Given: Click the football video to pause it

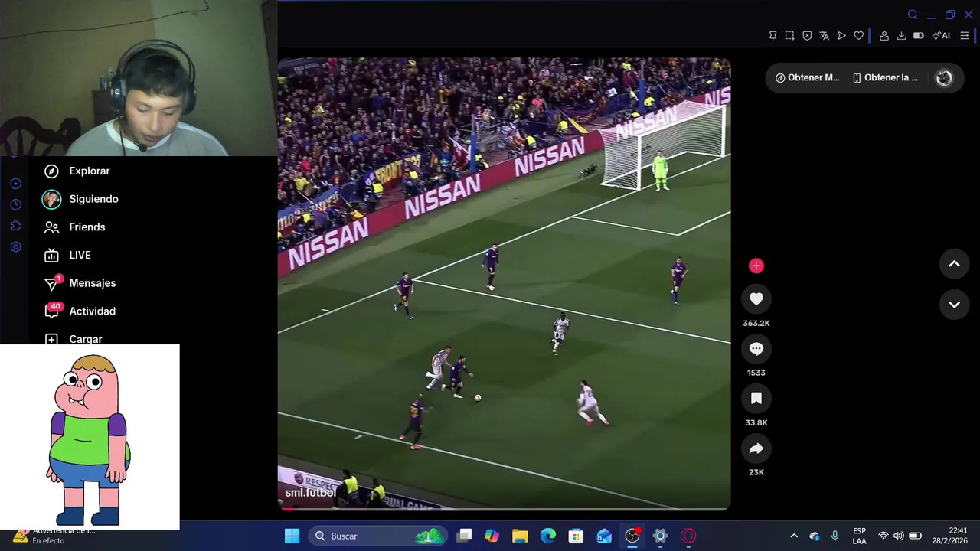Looking at the screenshot, I should point(504,283).
